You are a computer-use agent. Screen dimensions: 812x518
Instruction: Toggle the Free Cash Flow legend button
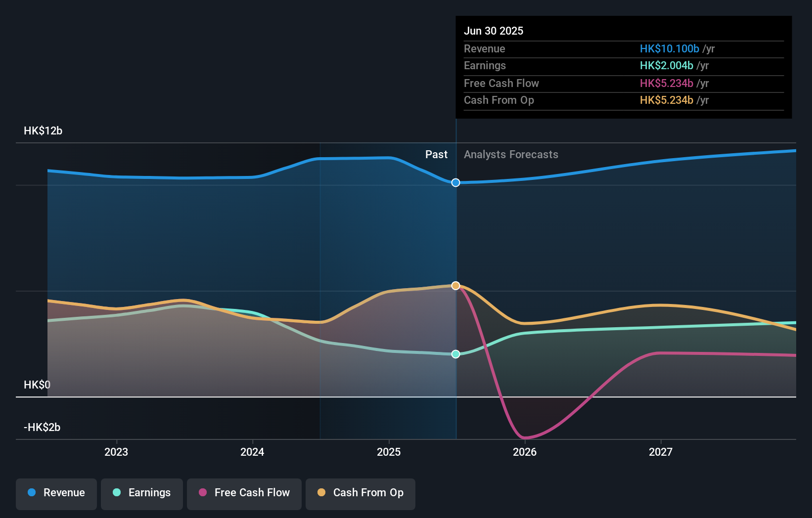(x=244, y=494)
